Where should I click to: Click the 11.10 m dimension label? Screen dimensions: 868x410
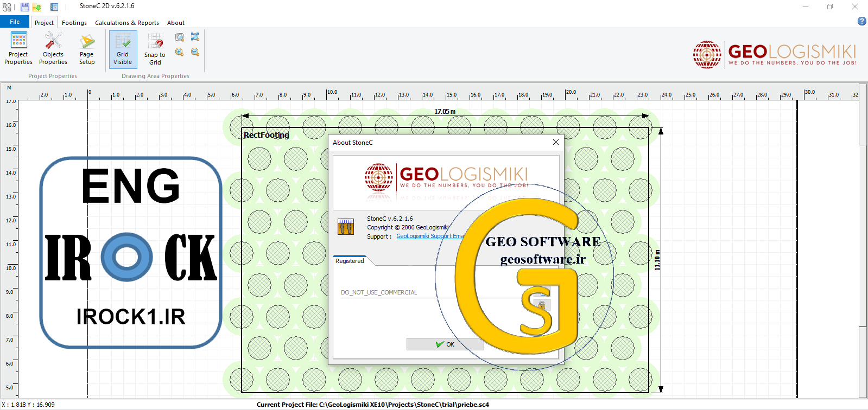[657, 260]
